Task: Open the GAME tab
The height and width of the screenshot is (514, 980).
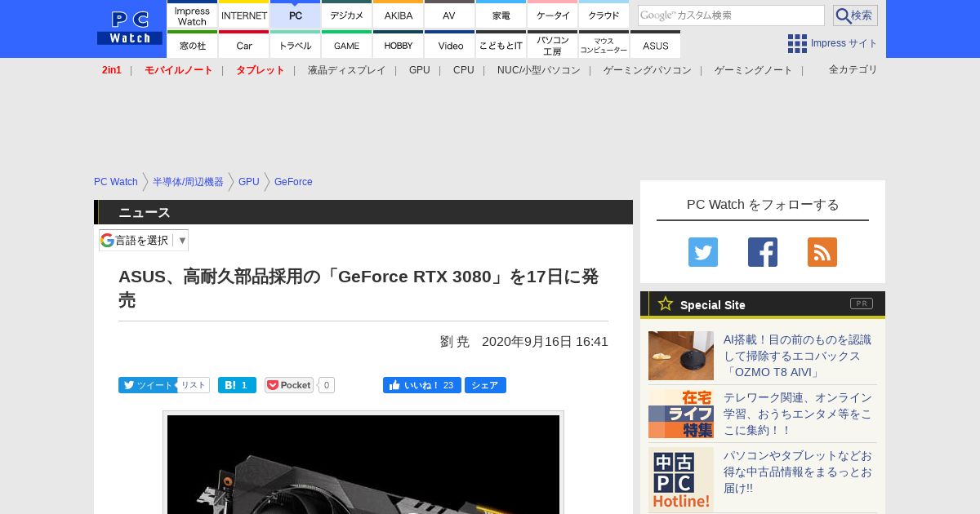Action: tap(346, 45)
